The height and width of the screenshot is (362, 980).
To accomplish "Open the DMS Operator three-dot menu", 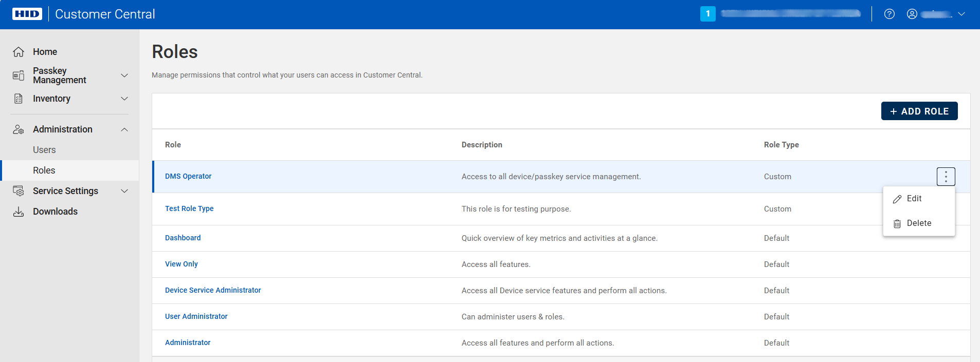I will (946, 177).
